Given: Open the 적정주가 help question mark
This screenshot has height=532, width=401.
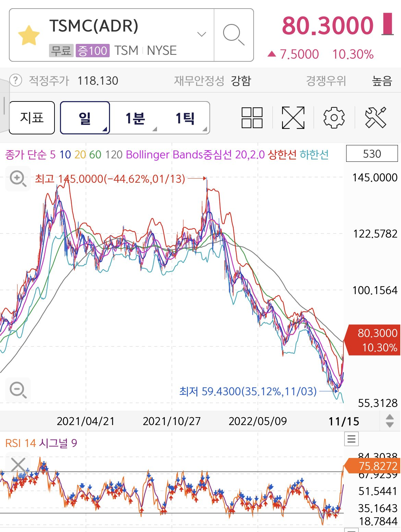Looking at the screenshot, I should point(15,81).
